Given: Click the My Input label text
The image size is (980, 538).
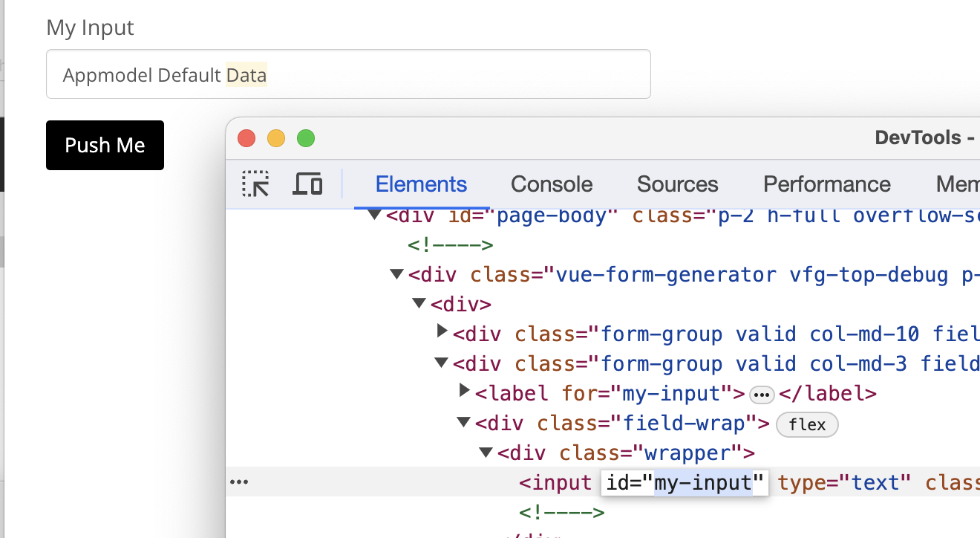Looking at the screenshot, I should coord(90,27).
